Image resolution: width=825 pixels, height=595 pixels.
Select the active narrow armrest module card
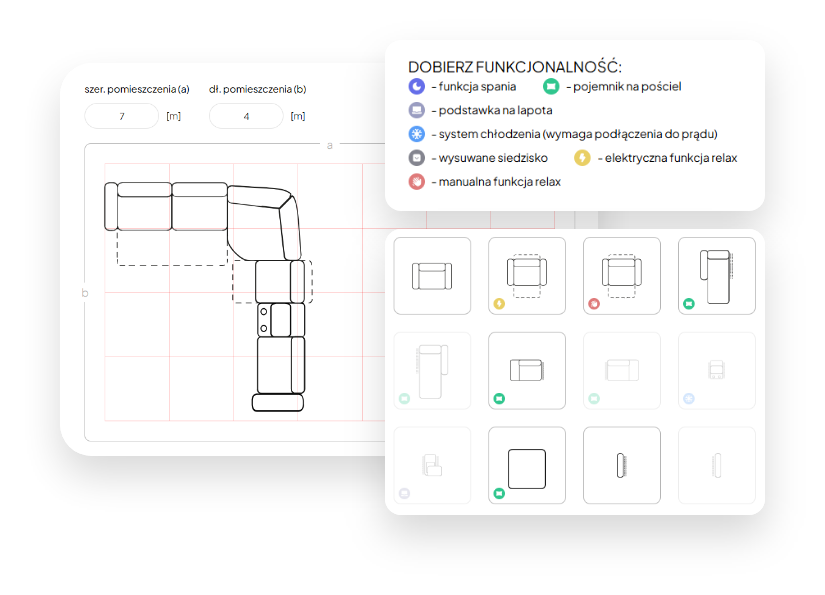pos(621,466)
